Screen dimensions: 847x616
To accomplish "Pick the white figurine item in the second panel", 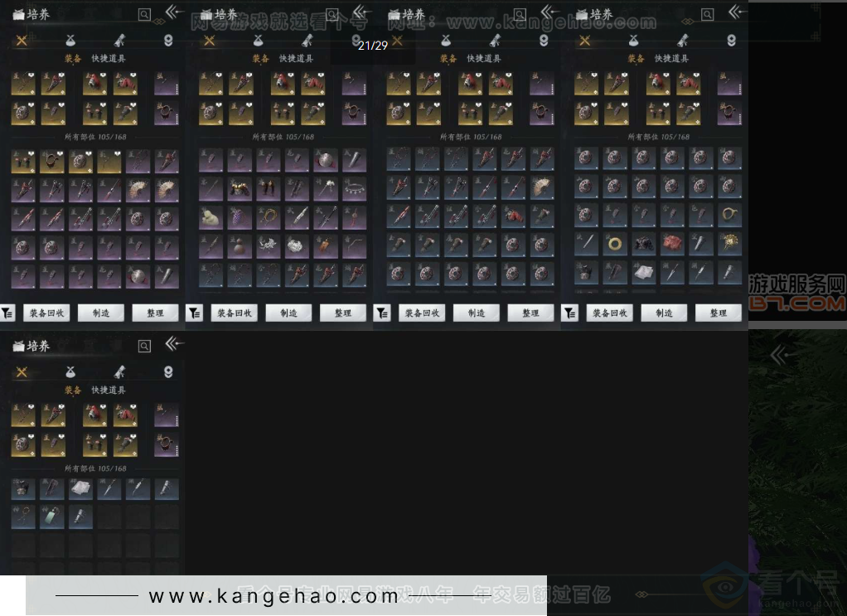I will pos(211,218).
